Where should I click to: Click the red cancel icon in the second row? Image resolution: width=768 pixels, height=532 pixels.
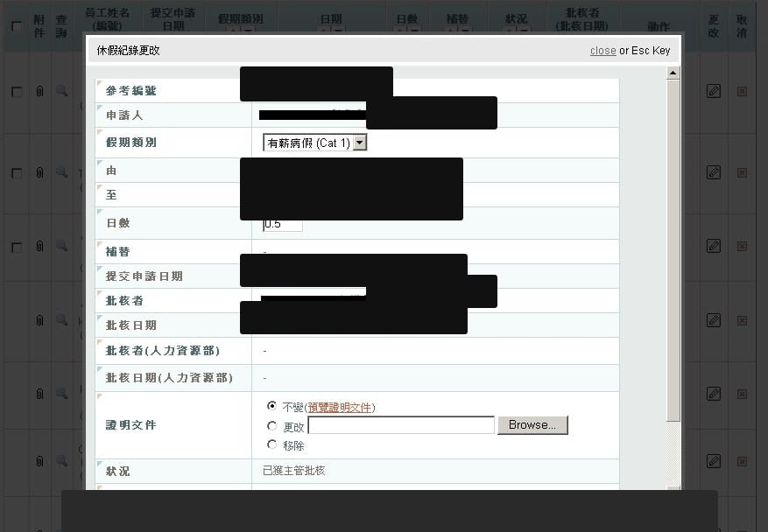pos(742,172)
